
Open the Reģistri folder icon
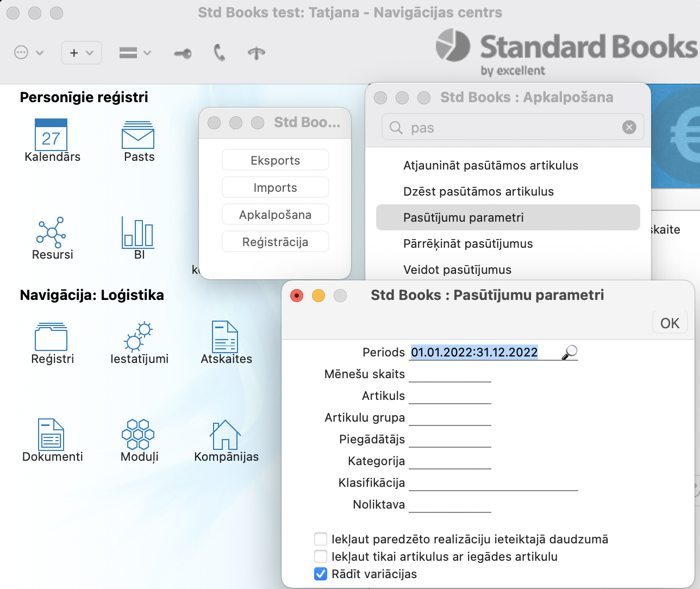pos(51,337)
